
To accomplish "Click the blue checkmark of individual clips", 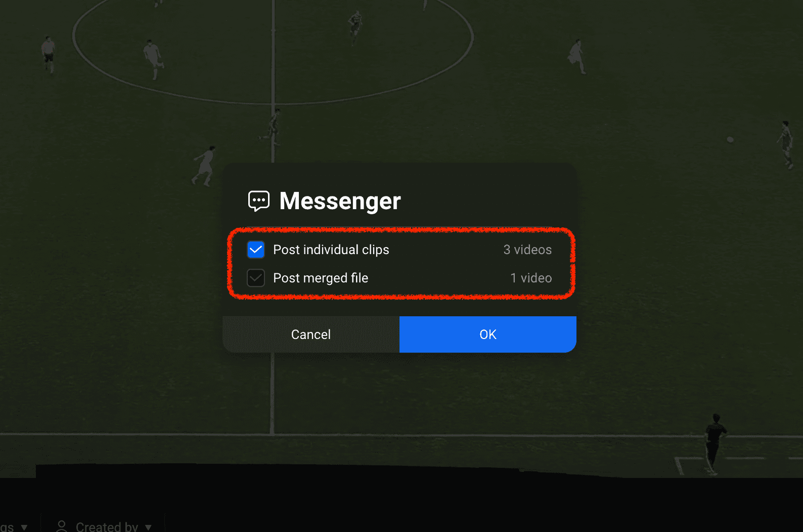I will (256, 250).
